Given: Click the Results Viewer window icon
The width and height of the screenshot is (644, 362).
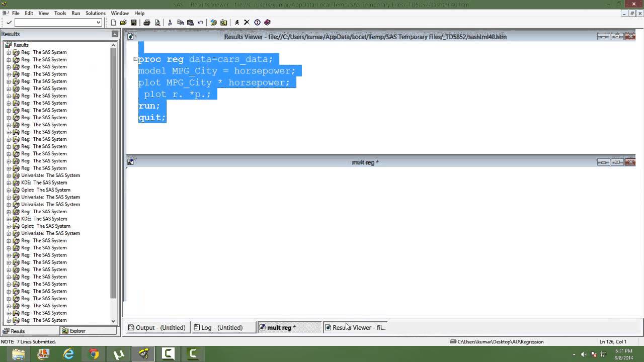Looking at the screenshot, I should click(x=130, y=37).
